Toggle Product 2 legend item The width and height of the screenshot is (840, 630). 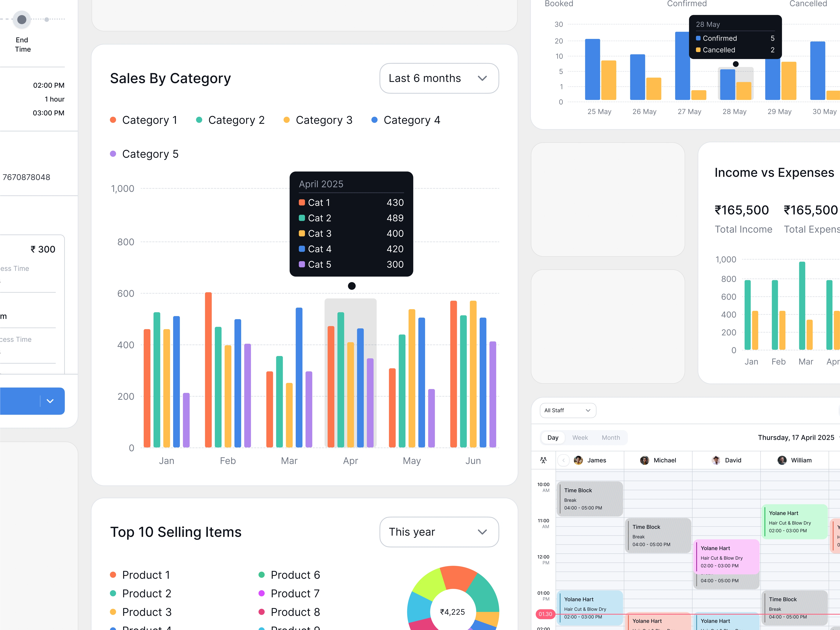click(x=140, y=594)
